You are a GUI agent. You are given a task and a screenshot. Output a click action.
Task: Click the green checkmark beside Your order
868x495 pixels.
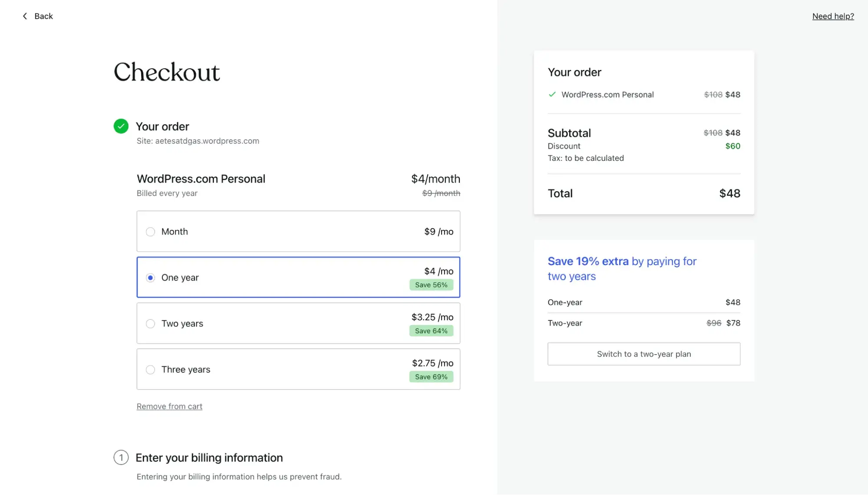click(121, 126)
